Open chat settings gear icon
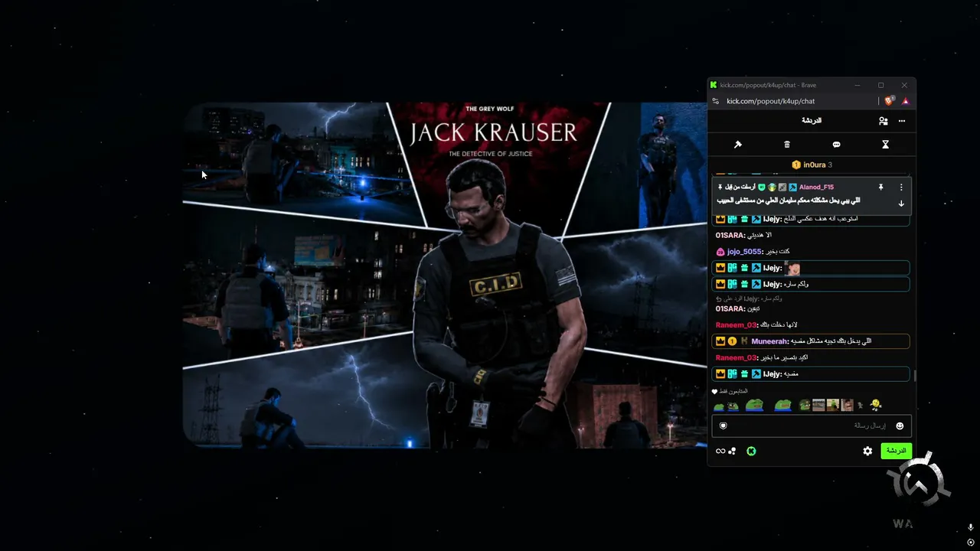 click(867, 451)
